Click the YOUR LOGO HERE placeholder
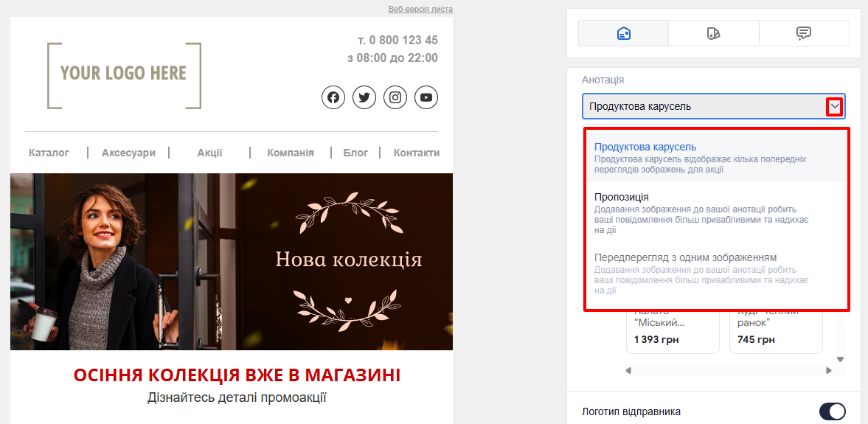The height and width of the screenshot is (424, 868). 124,76
